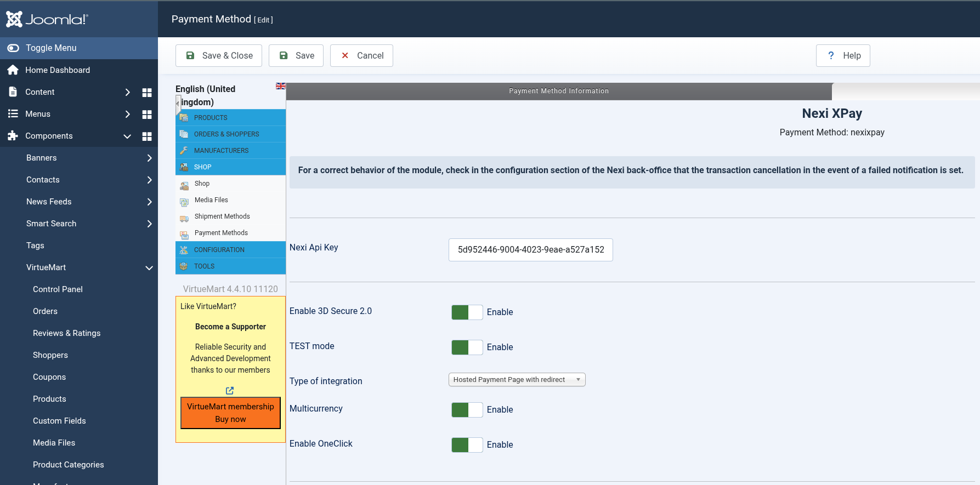This screenshot has width=980, height=485.
Task: Click the Joomla! logo
Action: [47, 19]
